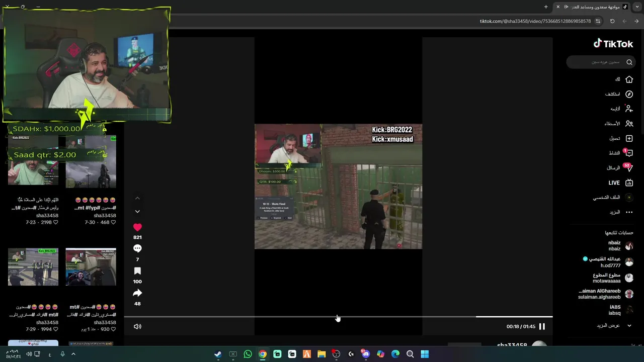644x362 pixels.
Task: Open the iabsq followed account
Action: click(x=621, y=310)
